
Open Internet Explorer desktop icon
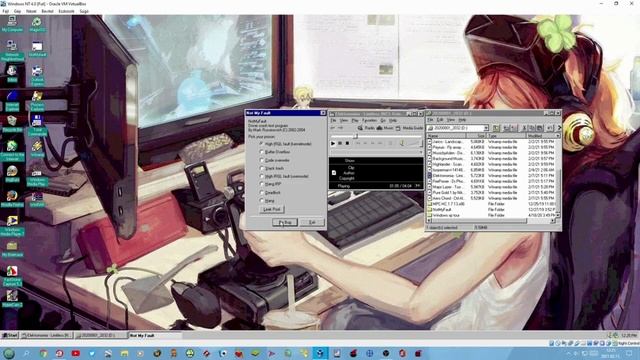(12, 101)
